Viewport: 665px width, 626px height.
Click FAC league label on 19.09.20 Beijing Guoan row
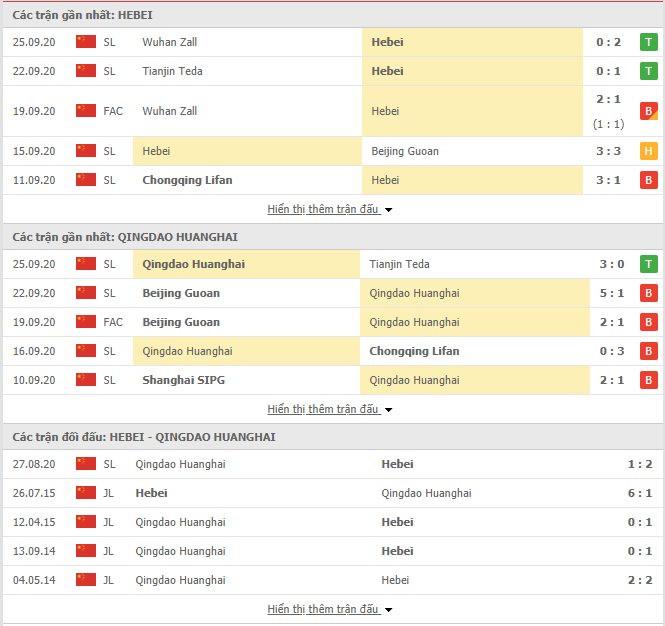(113, 322)
